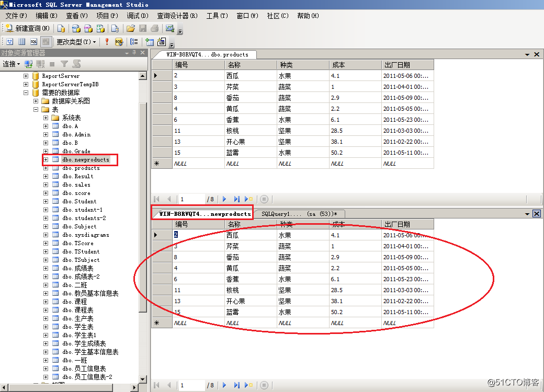Click the Activity Monitor icon
Image resolution: width=544 pixels, height=392 pixels.
pos(169,28)
